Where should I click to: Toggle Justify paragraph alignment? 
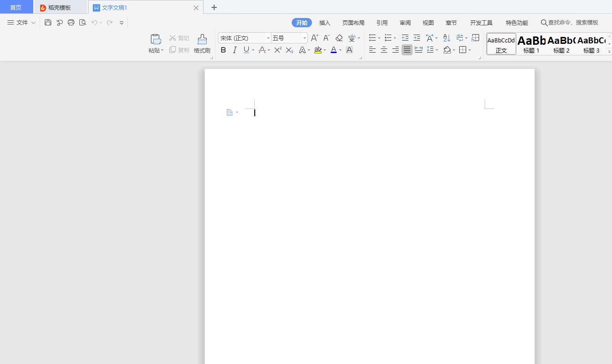407,50
